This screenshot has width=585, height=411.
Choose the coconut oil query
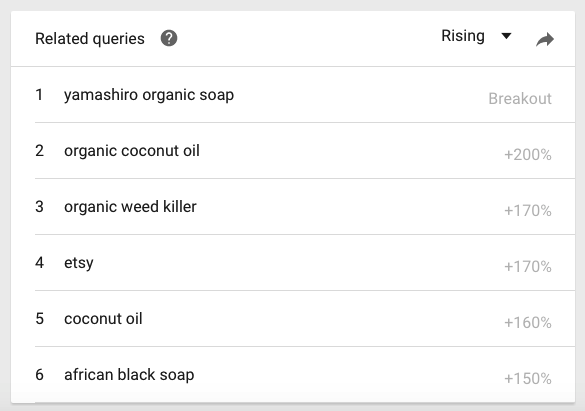pos(103,319)
